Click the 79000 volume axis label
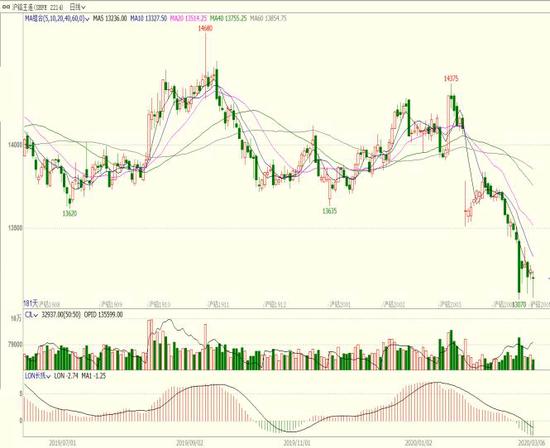 (16, 345)
